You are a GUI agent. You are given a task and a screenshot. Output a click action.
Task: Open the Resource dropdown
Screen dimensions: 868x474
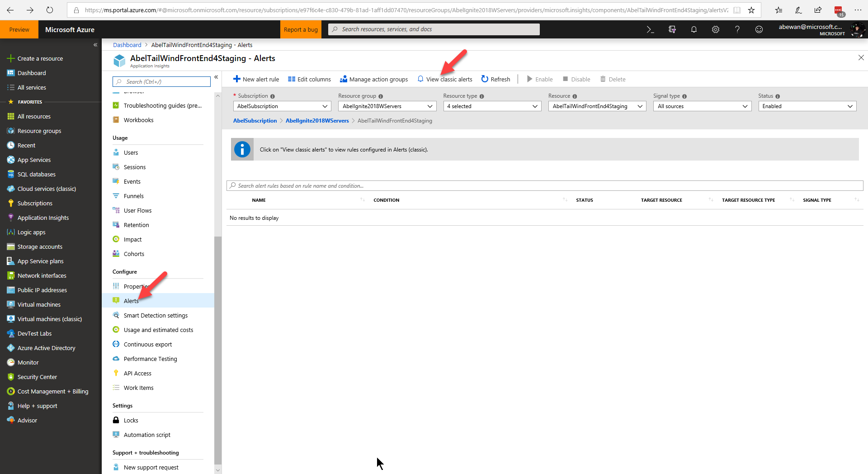coord(597,106)
